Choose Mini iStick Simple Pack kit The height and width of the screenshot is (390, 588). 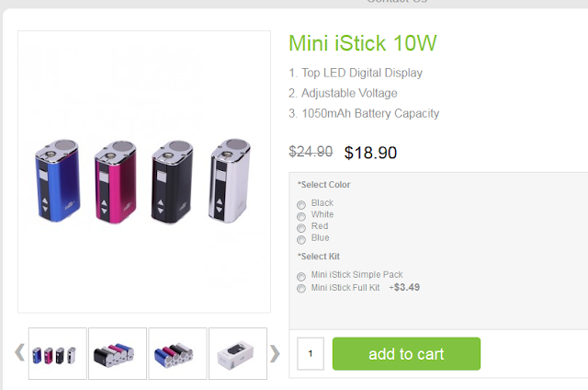click(x=301, y=277)
